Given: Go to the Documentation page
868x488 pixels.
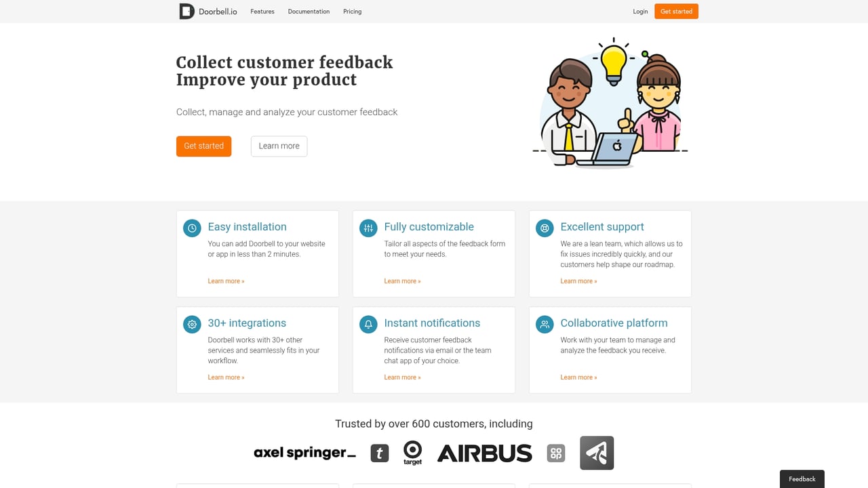Looking at the screenshot, I should coord(309,12).
